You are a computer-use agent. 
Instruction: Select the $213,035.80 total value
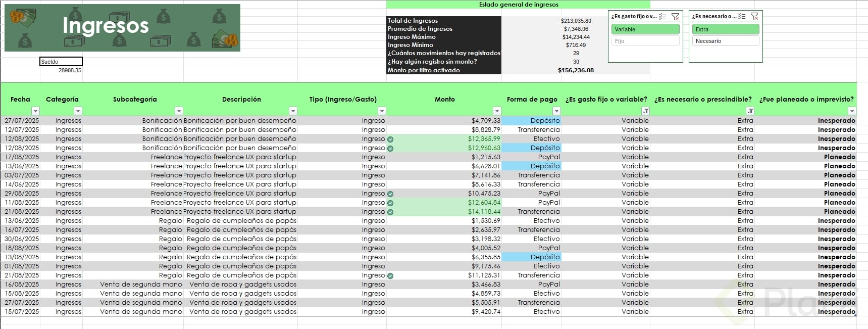click(x=576, y=21)
